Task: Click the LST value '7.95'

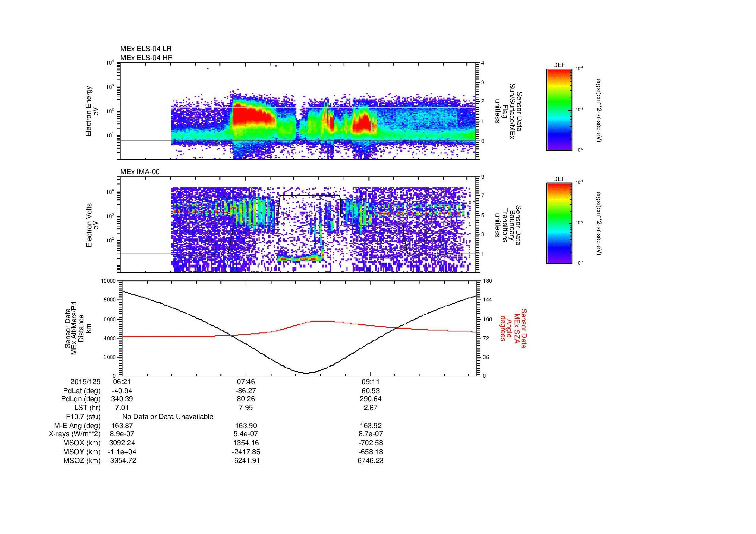Action: 246,407
